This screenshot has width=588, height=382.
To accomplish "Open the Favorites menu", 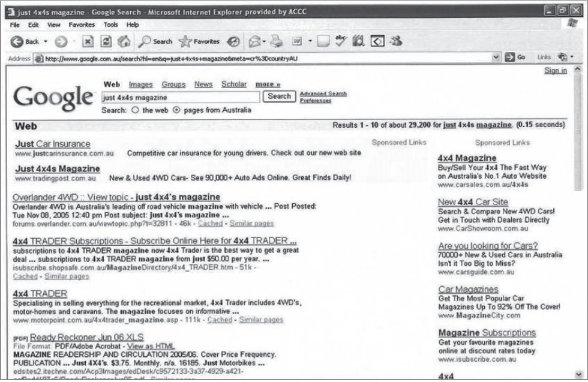I will 82,25.
